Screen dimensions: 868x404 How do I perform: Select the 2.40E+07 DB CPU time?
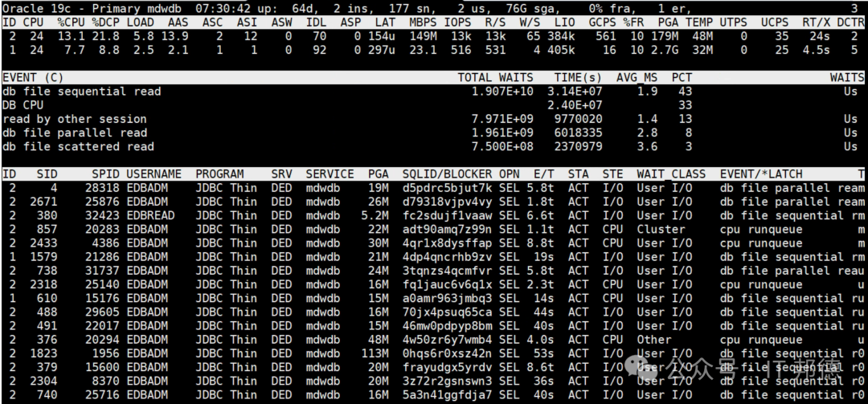pos(575,104)
